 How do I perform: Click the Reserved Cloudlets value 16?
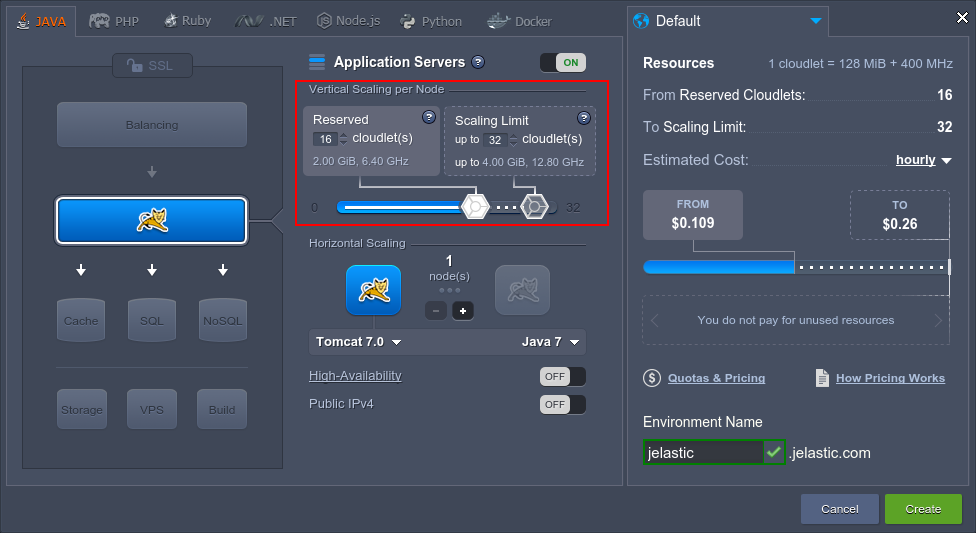[944, 95]
